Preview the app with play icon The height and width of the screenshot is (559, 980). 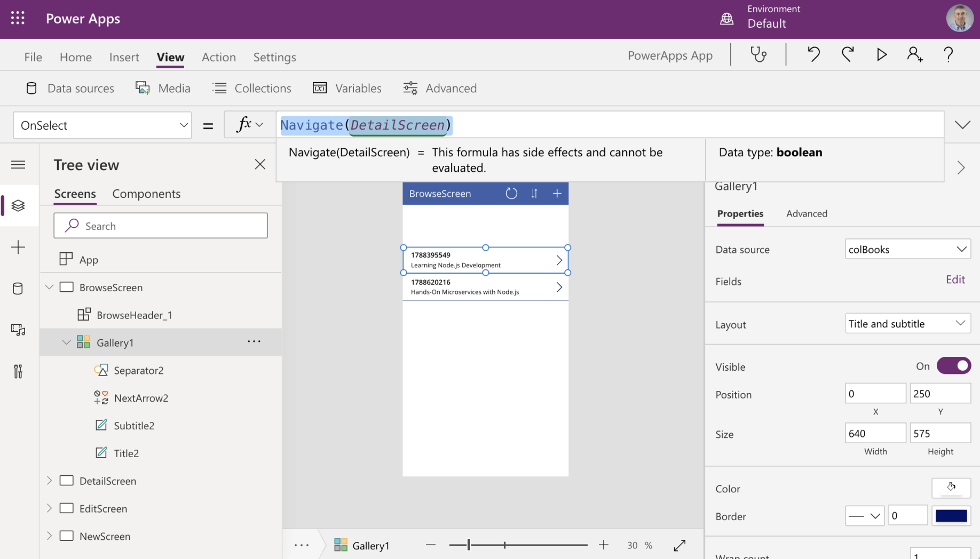pos(881,54)
